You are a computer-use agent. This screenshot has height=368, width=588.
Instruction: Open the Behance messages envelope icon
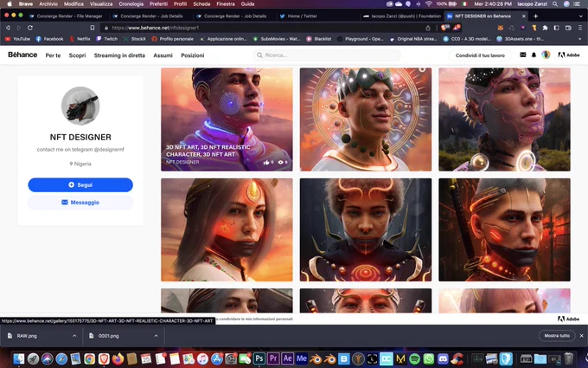pos(523,55)
